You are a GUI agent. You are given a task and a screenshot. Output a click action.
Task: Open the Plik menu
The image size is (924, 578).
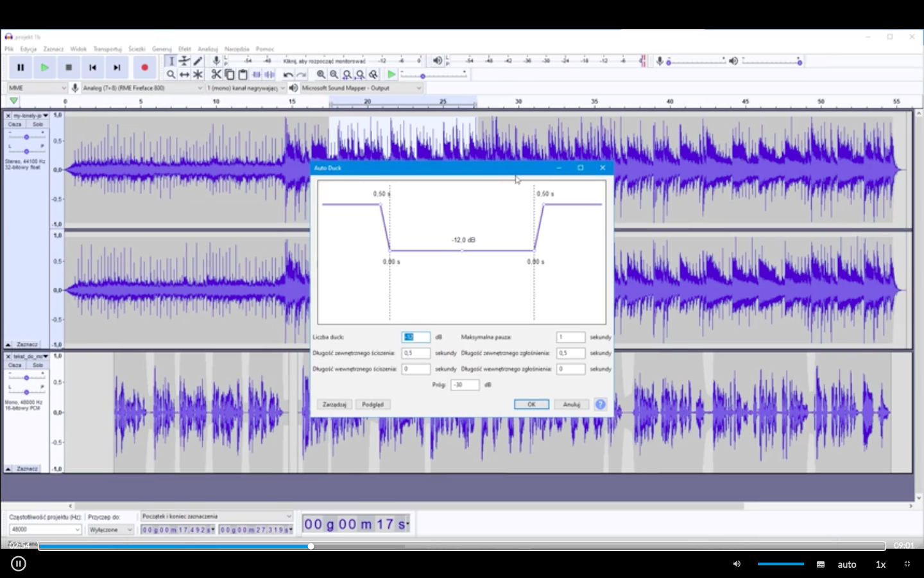point(9,49)
